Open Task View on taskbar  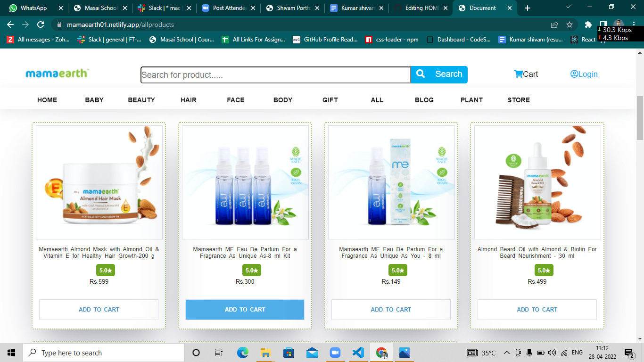click(219, 353)
